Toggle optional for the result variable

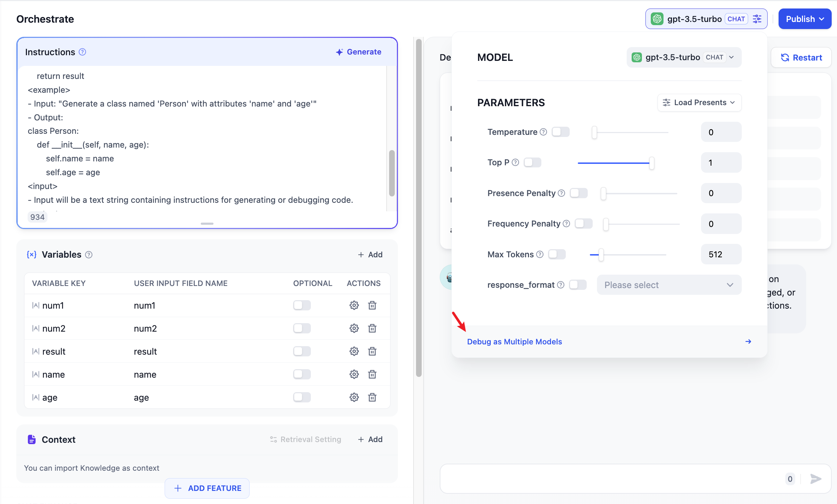(302, 351)
